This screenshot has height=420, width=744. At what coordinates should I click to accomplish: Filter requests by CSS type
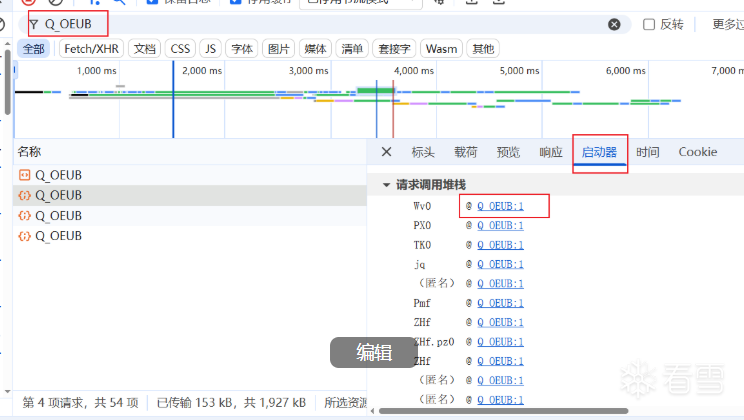click(180, 48)
